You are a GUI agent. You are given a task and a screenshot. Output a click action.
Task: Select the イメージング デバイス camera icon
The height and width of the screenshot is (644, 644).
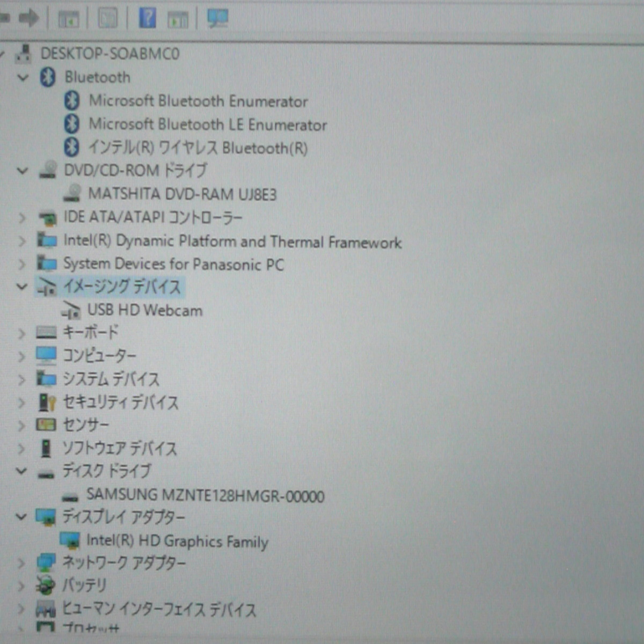click(x=47, y=287)
